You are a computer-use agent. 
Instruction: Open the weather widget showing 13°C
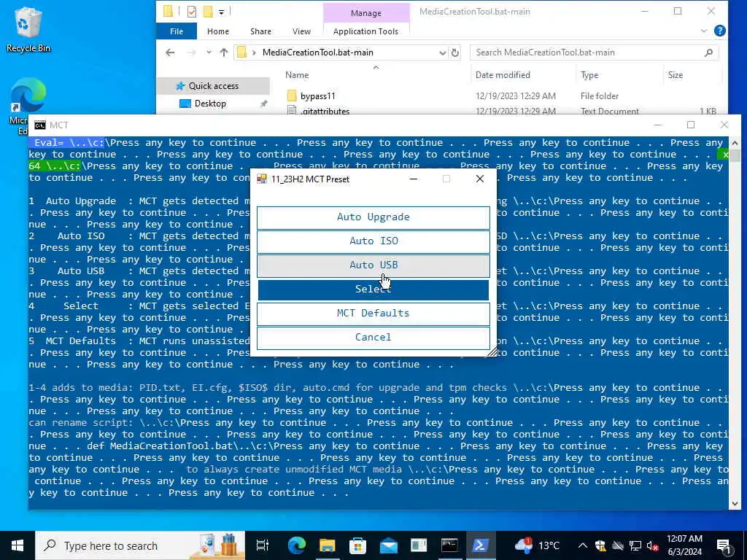pyautogui.click(x=538, y=545)
